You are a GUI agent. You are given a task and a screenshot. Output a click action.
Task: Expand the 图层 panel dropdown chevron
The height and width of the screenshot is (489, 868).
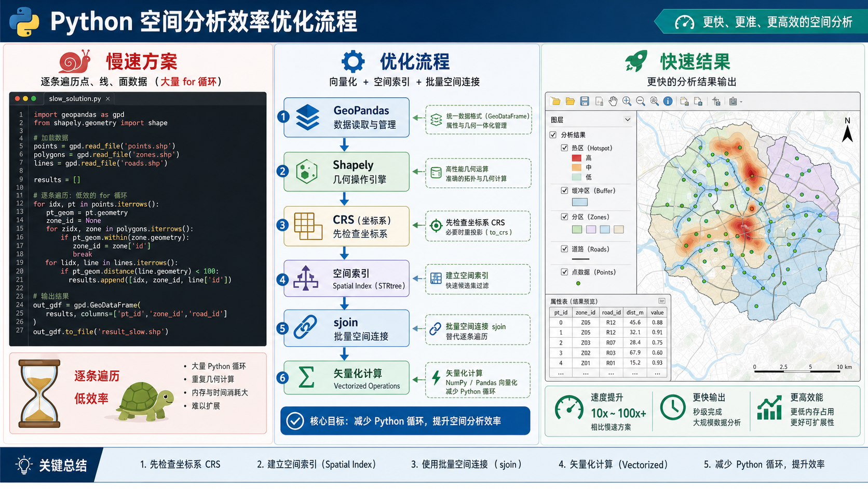point(627,120)
